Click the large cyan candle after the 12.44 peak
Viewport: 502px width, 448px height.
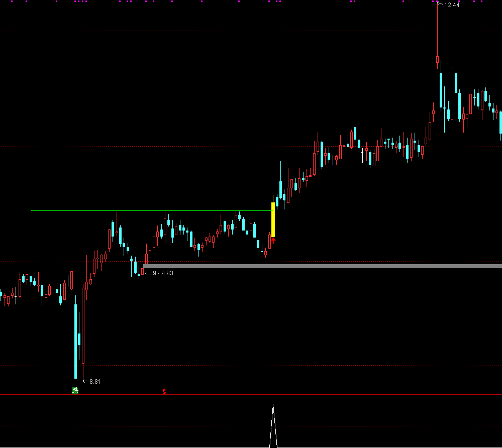point(441,90)
